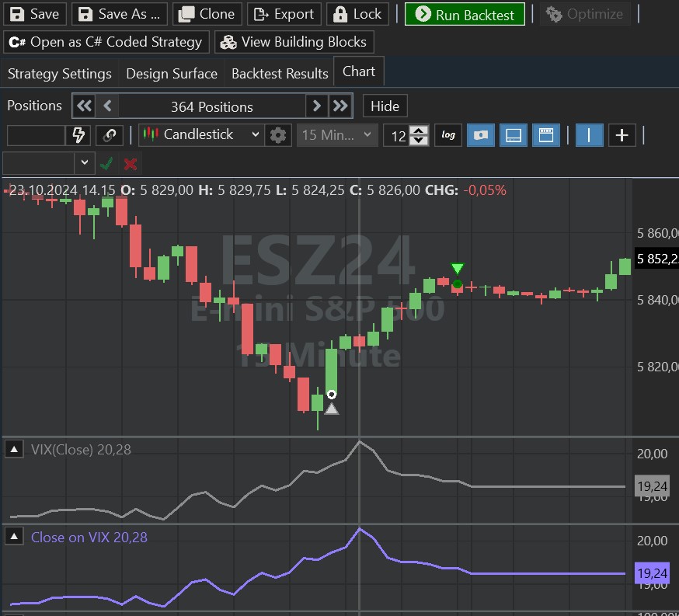Click the empty symbol input field
Screen dimensions: 679x616
(36, 135)
